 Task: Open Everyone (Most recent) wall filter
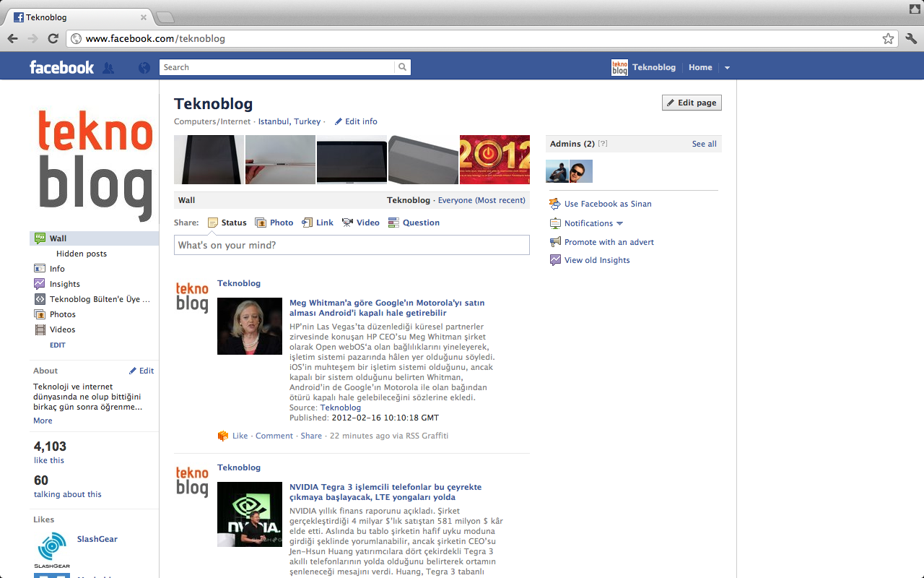click(x=481, y=200)
